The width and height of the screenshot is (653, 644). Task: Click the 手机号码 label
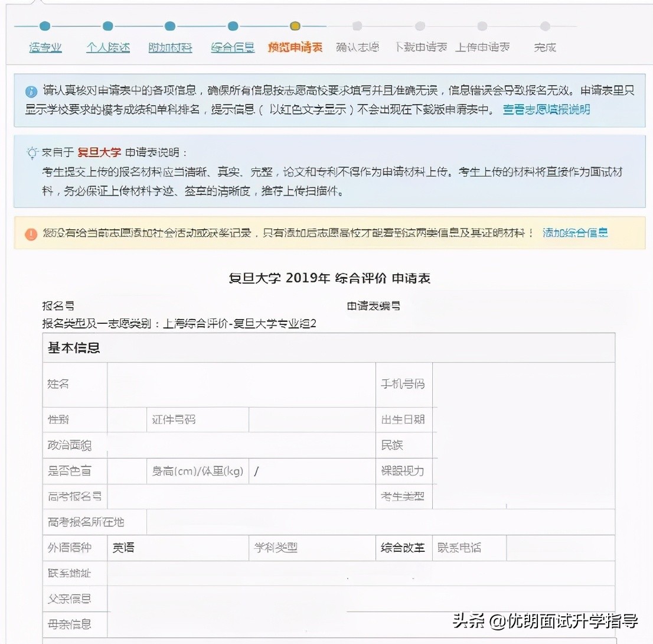[403, 384]
